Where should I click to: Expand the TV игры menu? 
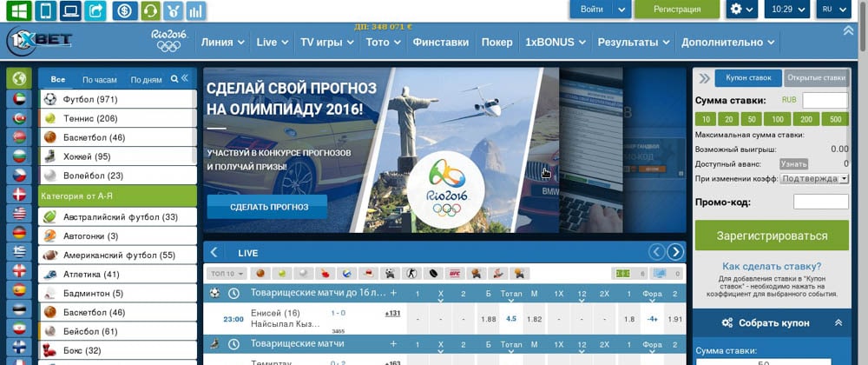pos(326,42)
